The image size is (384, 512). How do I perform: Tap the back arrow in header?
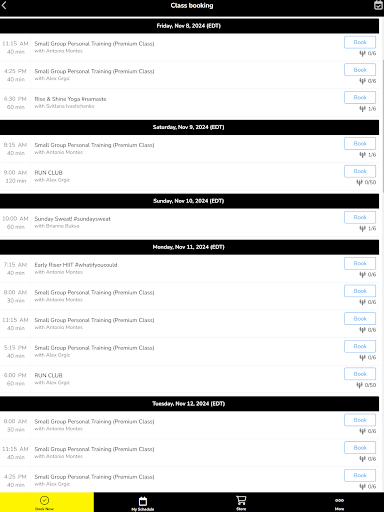click(4, 5)
